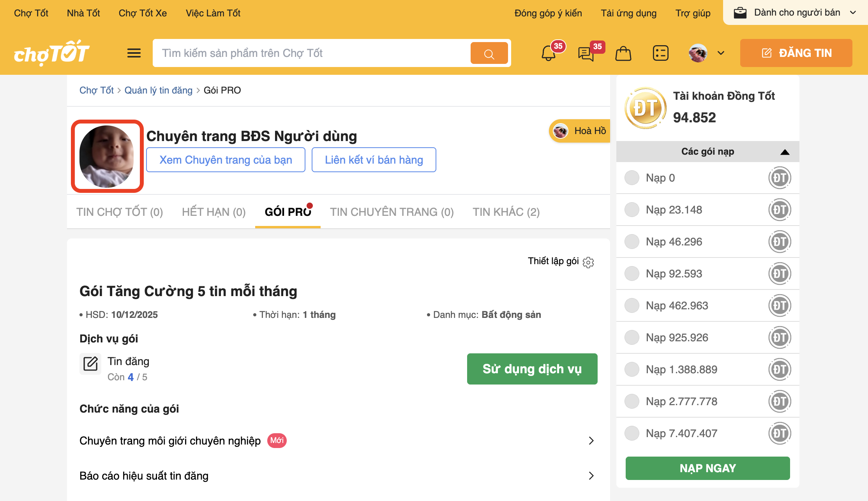Collapse the Các gói nạp section
This screenshot has width=868, height=501.
[x=785, y=152]
